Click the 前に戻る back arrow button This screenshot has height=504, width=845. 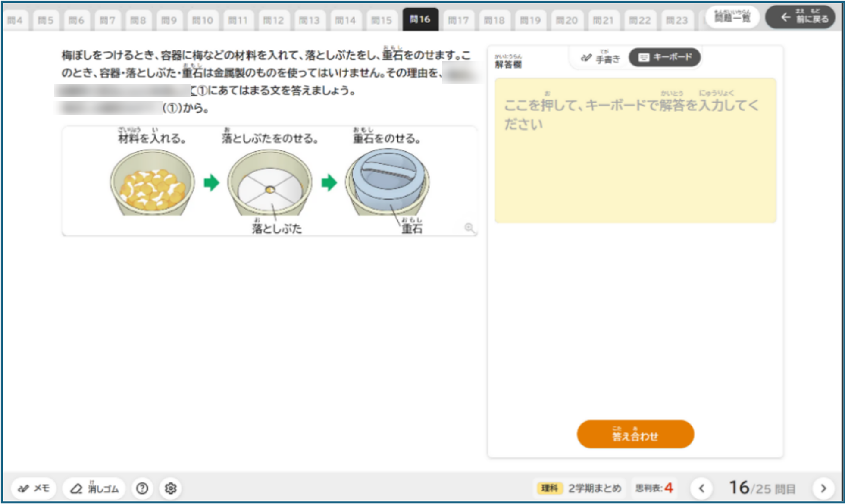point(800,18)
